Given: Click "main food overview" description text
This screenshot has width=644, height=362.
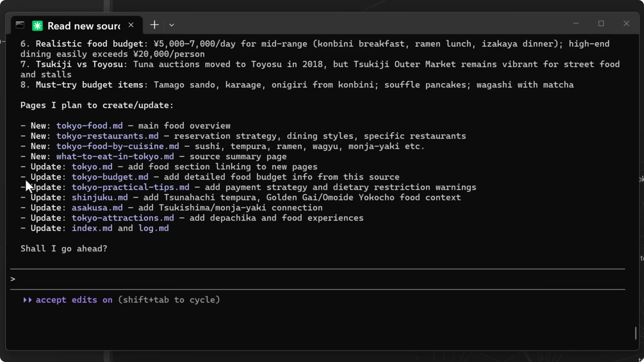Looking at the screenshot, I should click(184, 126).
